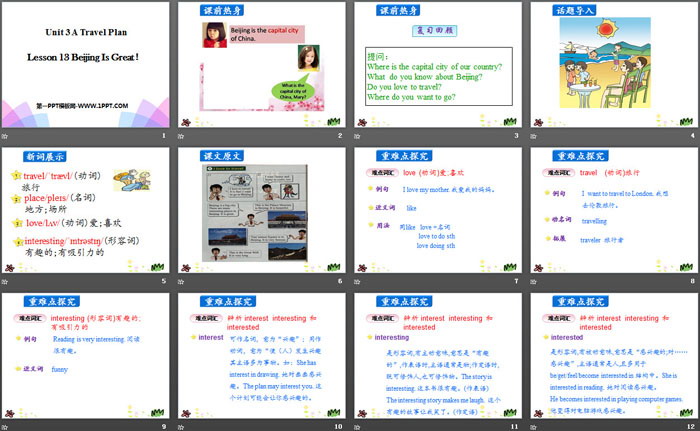Image resolution: width=700 pixels, height=431 pixels.
Task: Select slide 7 thumbnail about the word 'love'
Action: pyautogui.click(x=438, y=210)
